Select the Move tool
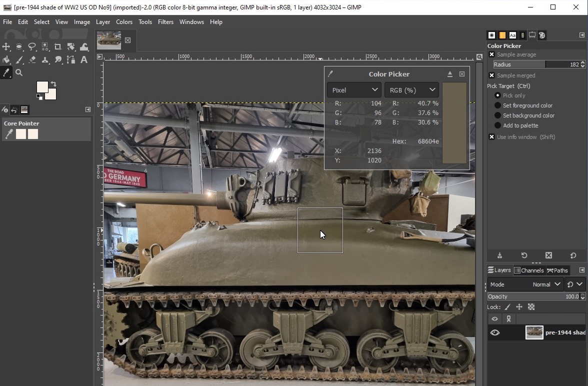588x386 pixels. pos(6,46)
